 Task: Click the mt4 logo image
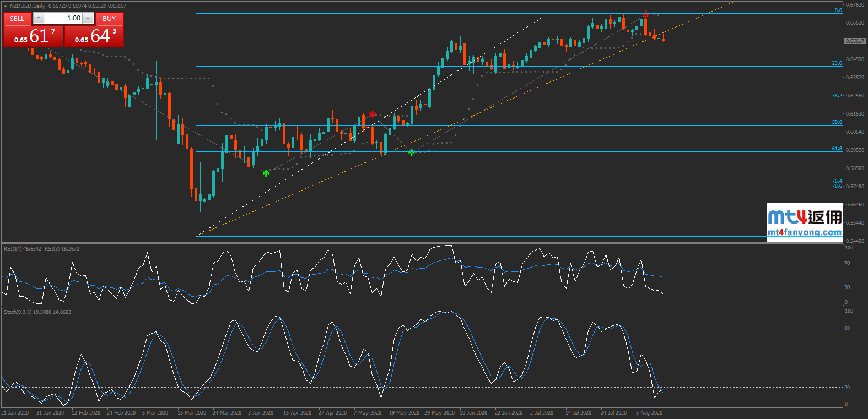(x=804, y=217)
